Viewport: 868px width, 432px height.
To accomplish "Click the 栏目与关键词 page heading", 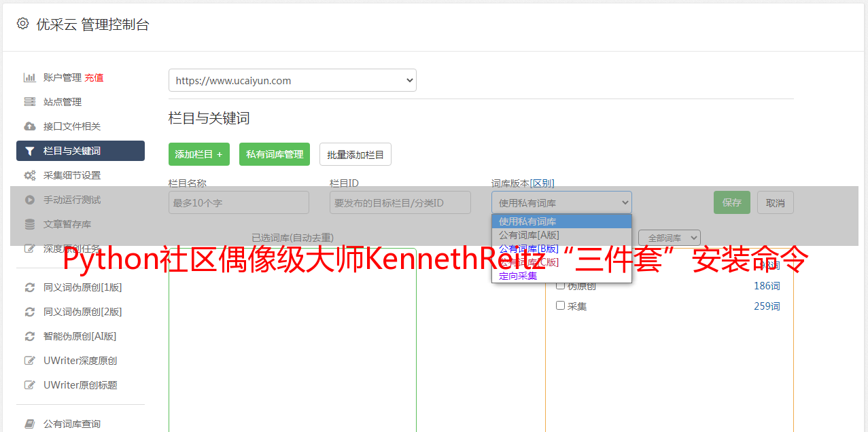I will point(209,118).
